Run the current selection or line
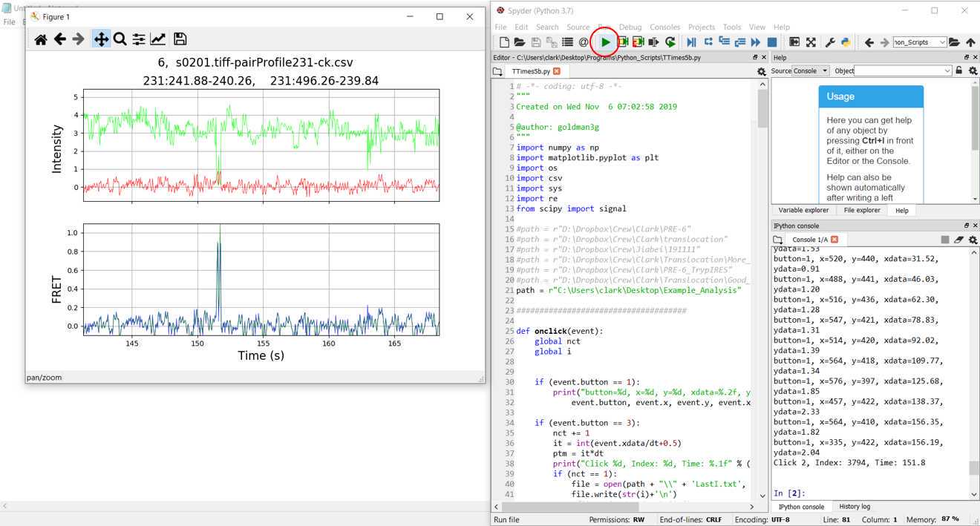980x526 pixels. pyautogui.click(x=654, y=42)
